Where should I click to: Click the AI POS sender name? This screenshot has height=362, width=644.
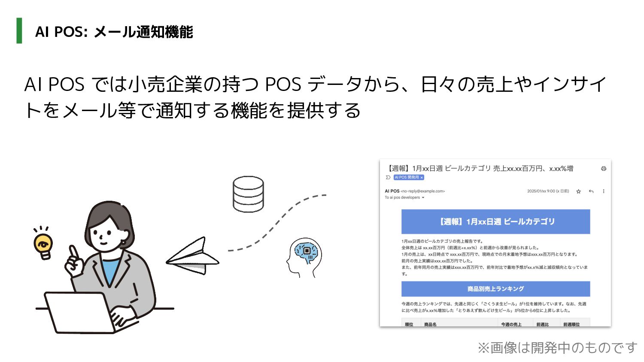tap(392, 191)
